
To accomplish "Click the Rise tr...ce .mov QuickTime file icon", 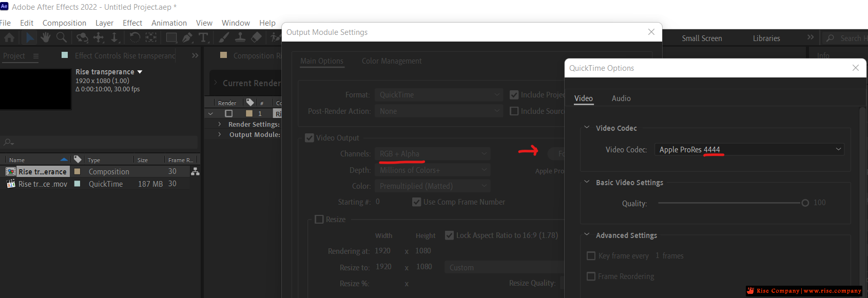I will coord(11,184).
